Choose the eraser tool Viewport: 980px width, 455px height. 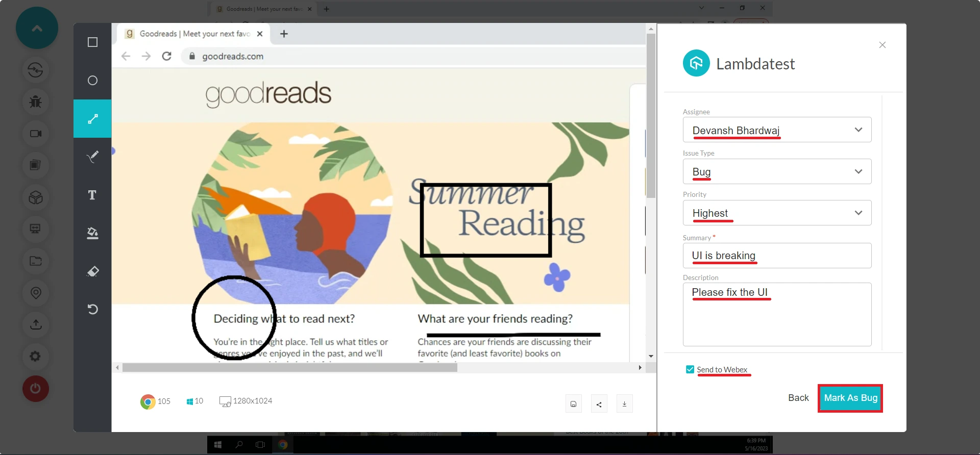point(92,271)
